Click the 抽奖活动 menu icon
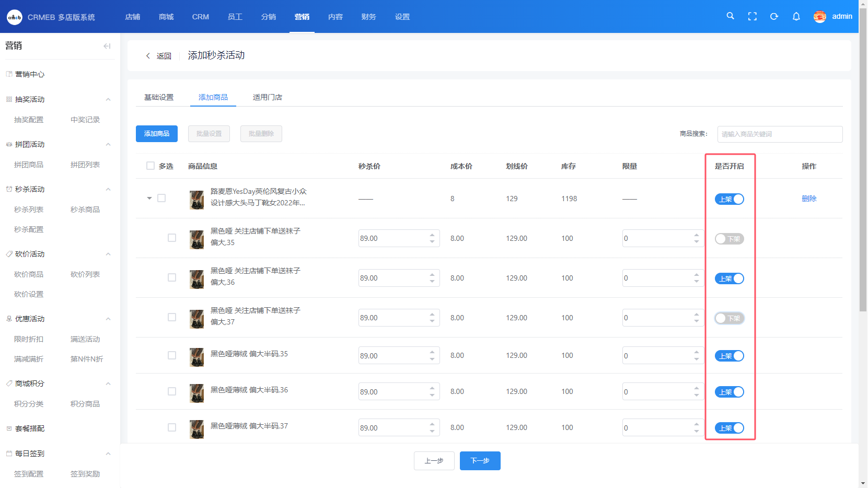This screenshot has height=488, width=868. pyautogui.click(x=9, y=99)
